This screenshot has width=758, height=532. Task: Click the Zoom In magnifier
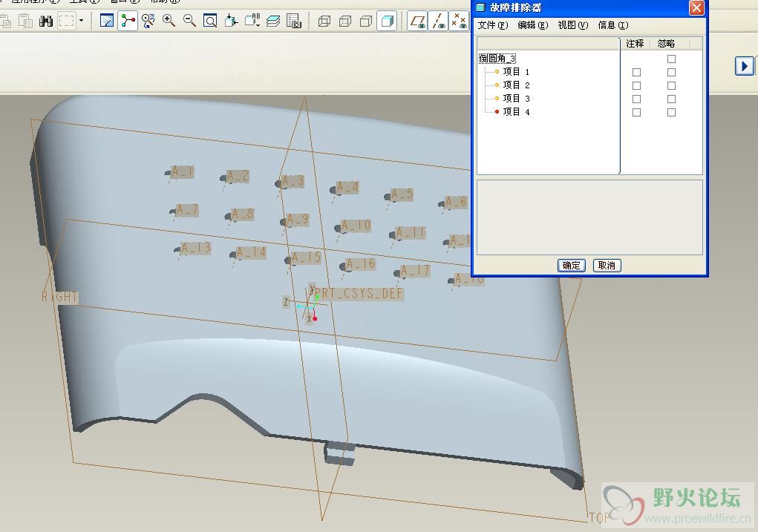169,21
